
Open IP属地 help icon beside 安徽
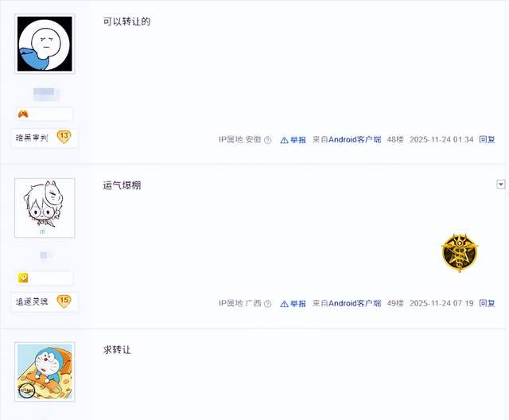268,140
